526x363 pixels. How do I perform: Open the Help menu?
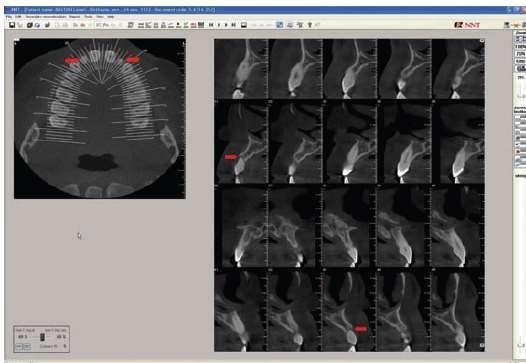110,16
